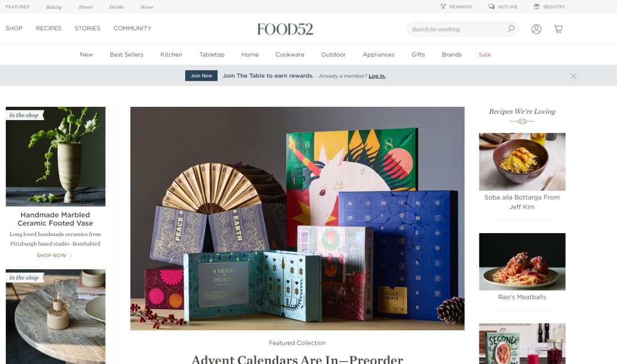Select the Sale category
The width and height of the screenshot is (617, 364).
[x=484, y=54]
